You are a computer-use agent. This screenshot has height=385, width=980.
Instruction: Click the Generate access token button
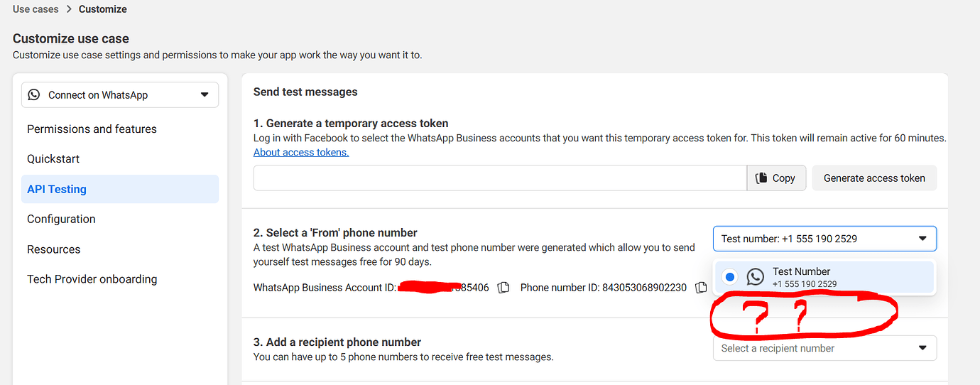[x=874, y=178]
